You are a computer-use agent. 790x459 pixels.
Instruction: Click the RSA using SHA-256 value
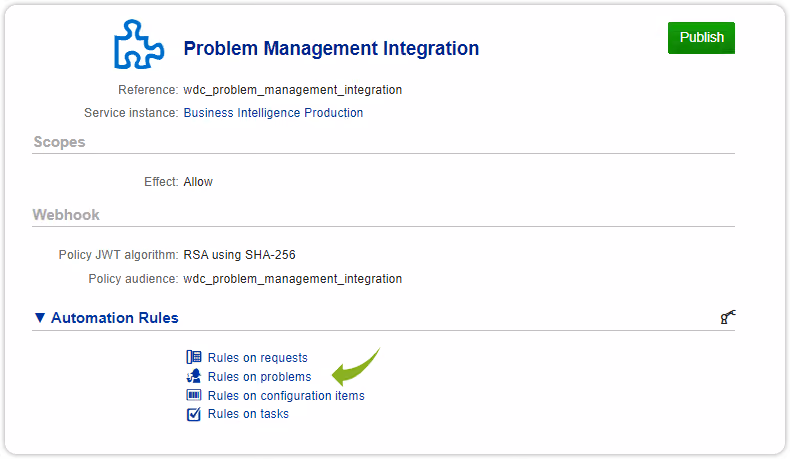coord(239,255)
